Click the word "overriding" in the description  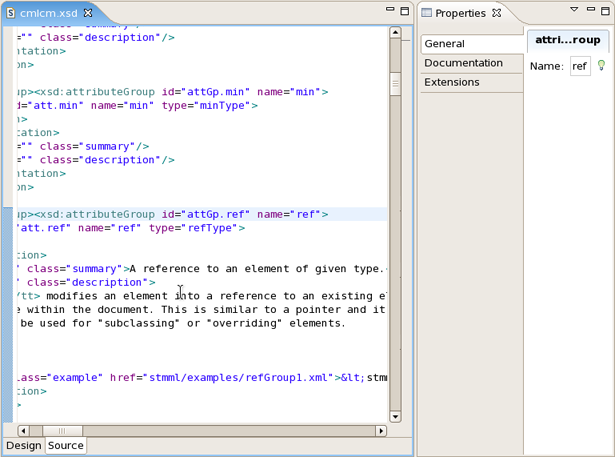pyautogui.click(x=244, y=324)
